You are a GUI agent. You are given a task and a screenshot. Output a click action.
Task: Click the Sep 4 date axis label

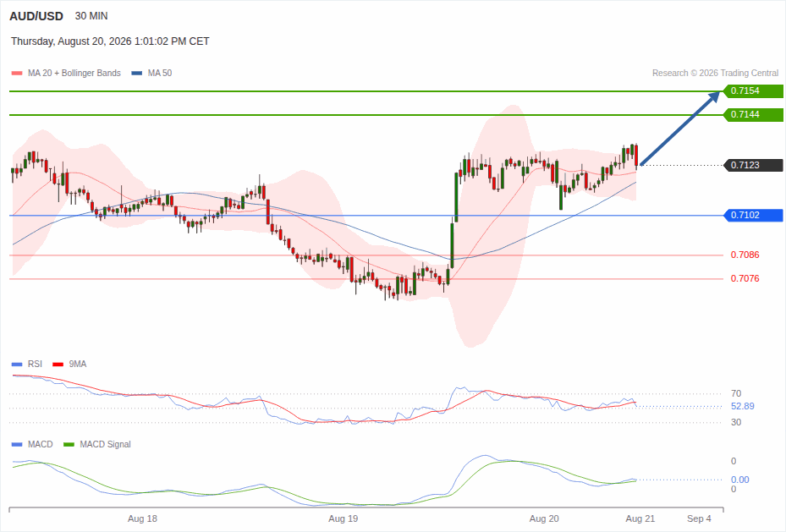coord(699,518)
